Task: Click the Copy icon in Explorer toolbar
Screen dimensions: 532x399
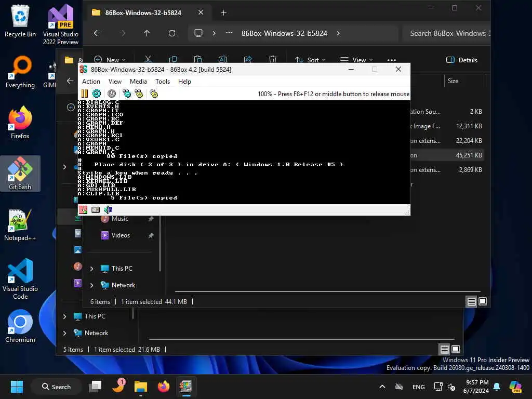Action: tap(172, 60)
